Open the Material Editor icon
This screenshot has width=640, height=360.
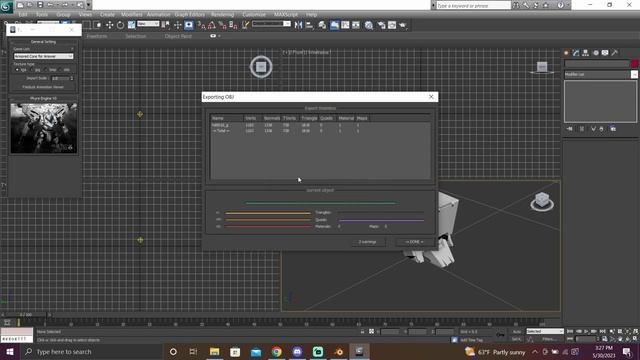point(369,25)
